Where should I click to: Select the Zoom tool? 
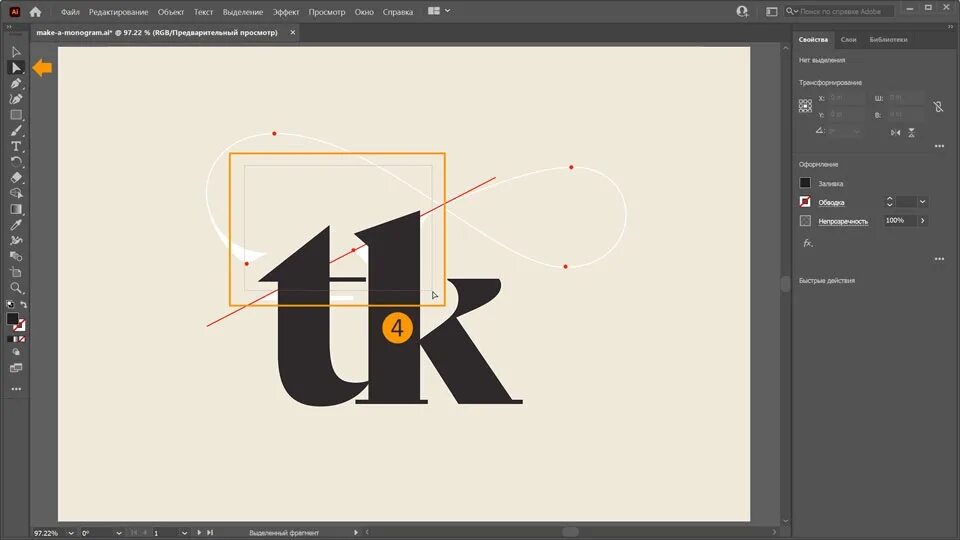16,288
